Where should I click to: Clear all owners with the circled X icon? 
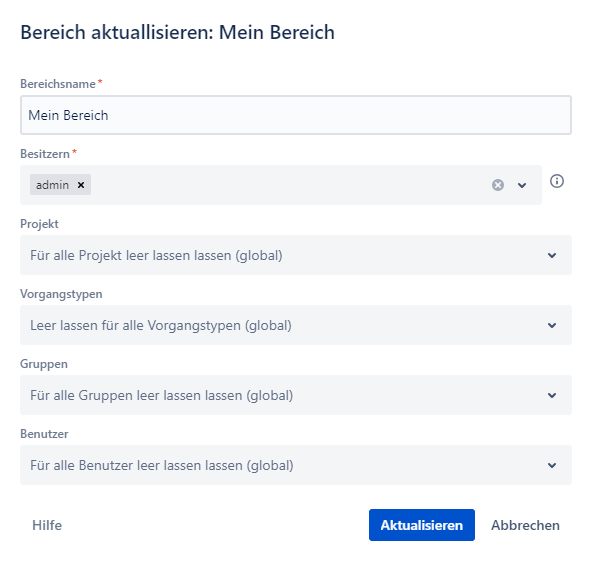coord(498,185)
